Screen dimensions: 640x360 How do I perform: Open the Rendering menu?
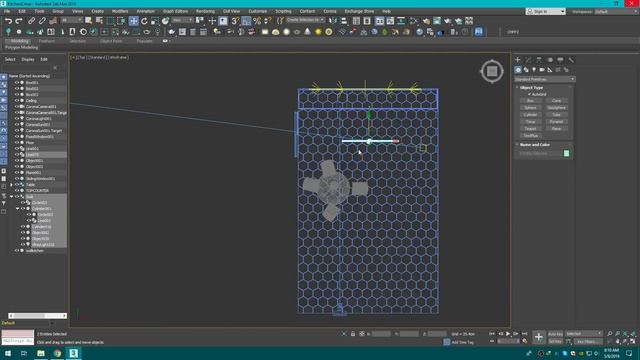(x=205, y=11)
